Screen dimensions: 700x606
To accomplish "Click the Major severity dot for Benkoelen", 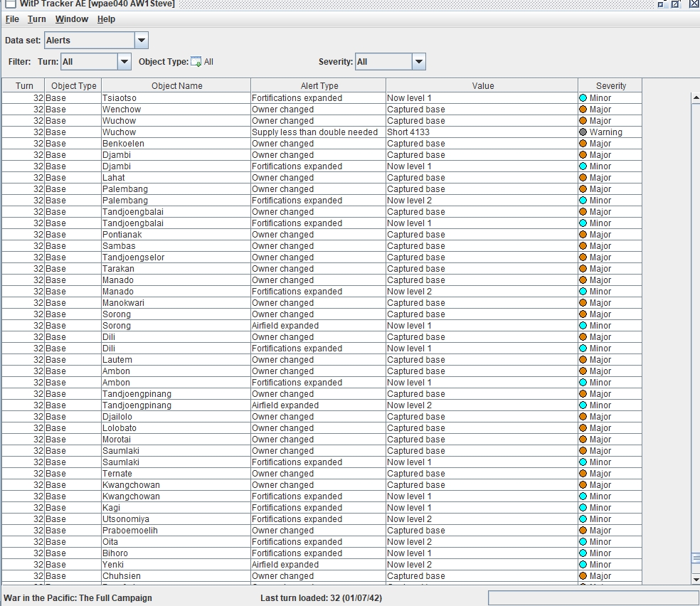I will (583, 144).
